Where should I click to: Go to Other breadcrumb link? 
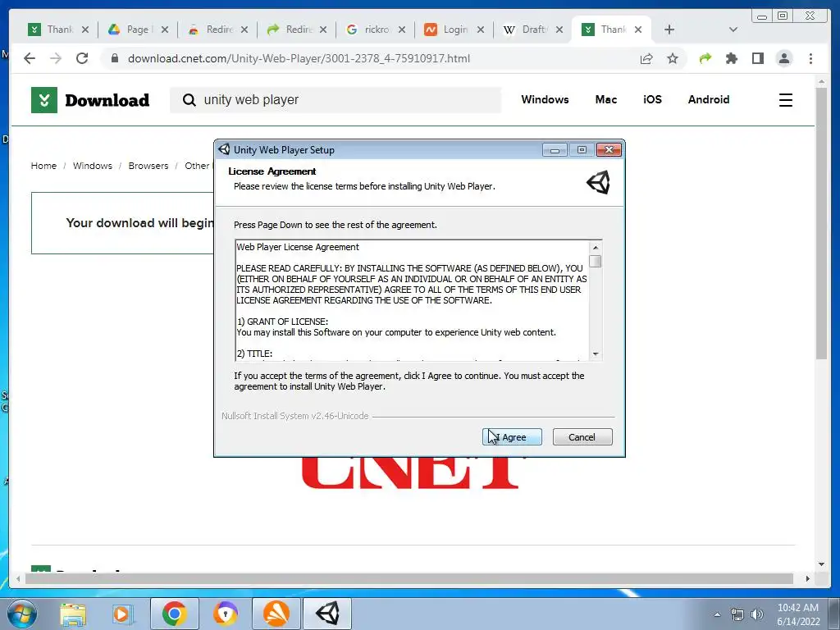(197, 166)
